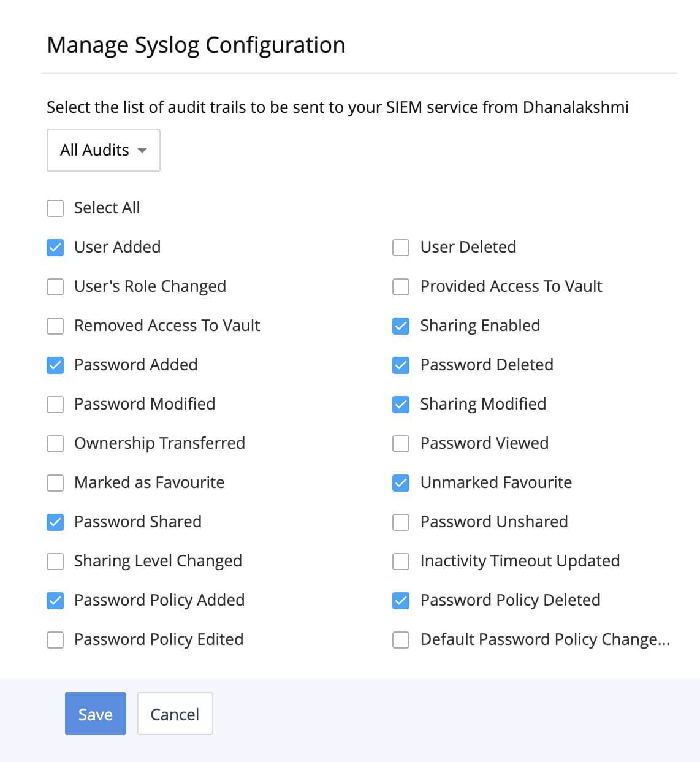Open the All Audits dropdown
This screenshot has width=700, height=762.
coord(103,150)
